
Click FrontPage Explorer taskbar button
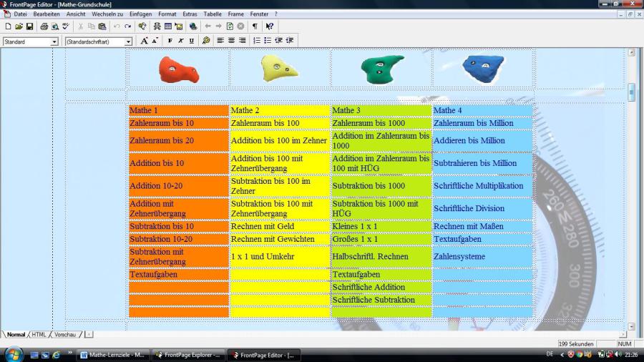coord(188,355)
